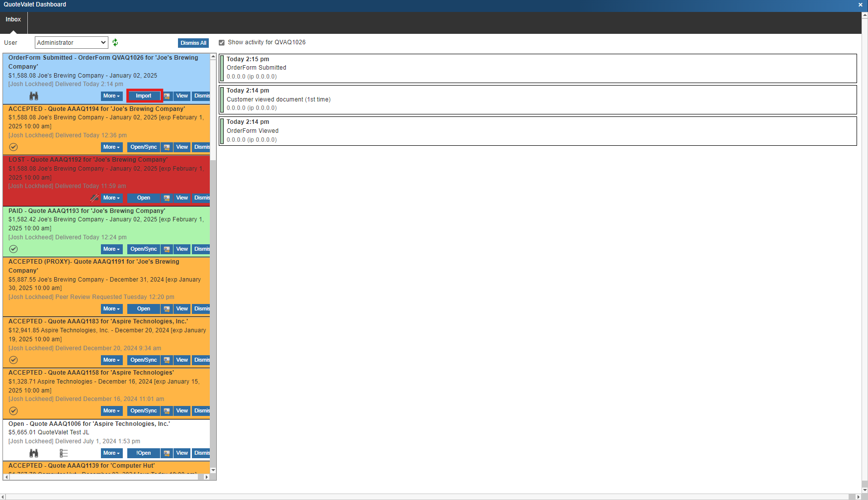This screenshot has width=868, height=500.
Task: Click binoculars icon on OrderForm QVAQ1026 item
Action: [x=34, y=96]
